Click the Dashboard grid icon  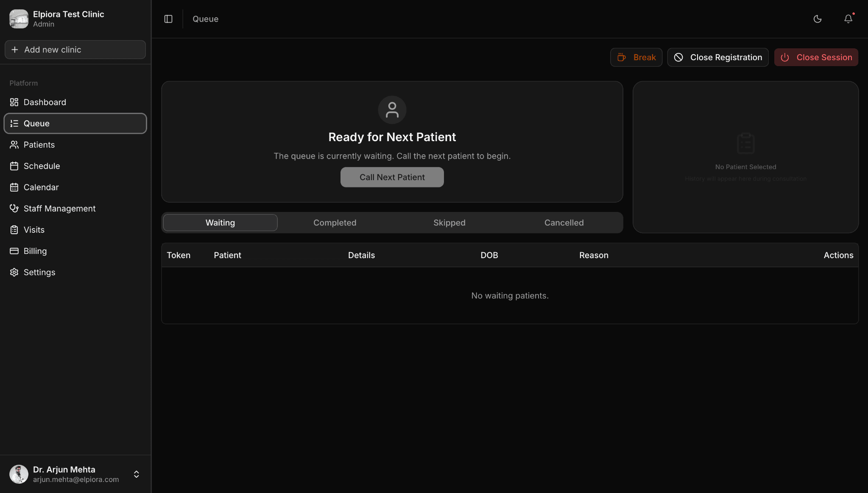pyautogui.click(x=14, y=102)
